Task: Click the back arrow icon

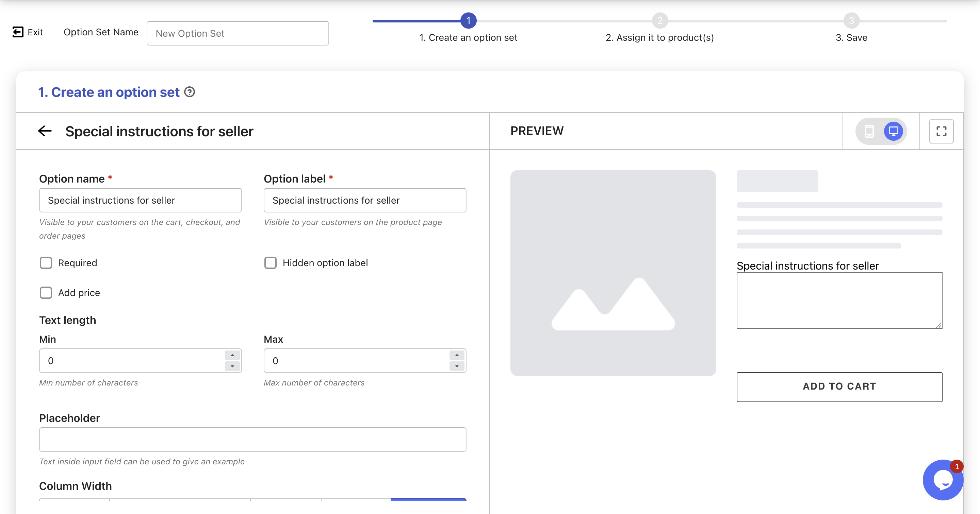Action: (45, 131)
